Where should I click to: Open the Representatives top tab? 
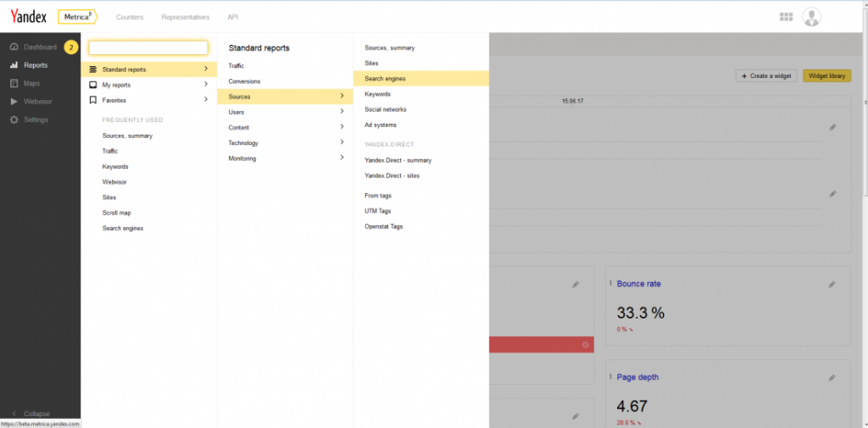186,17
